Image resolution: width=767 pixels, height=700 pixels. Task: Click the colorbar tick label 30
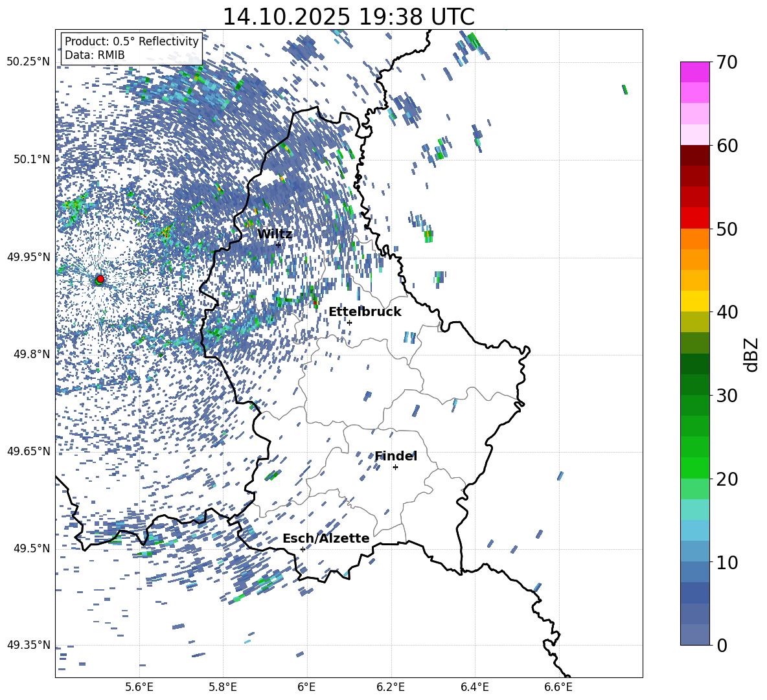(726, 396)
